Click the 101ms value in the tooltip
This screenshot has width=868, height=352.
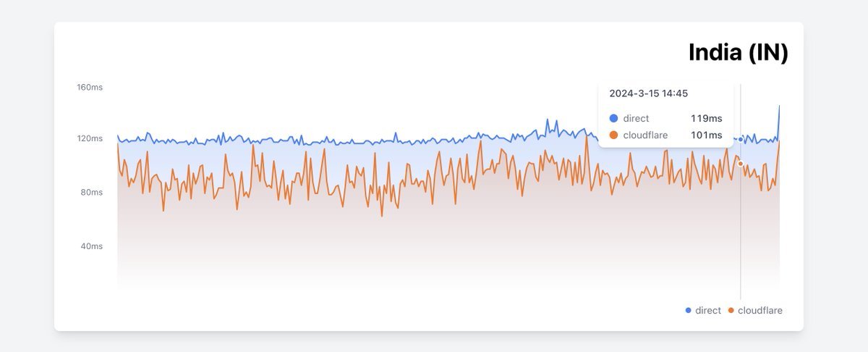706,135
